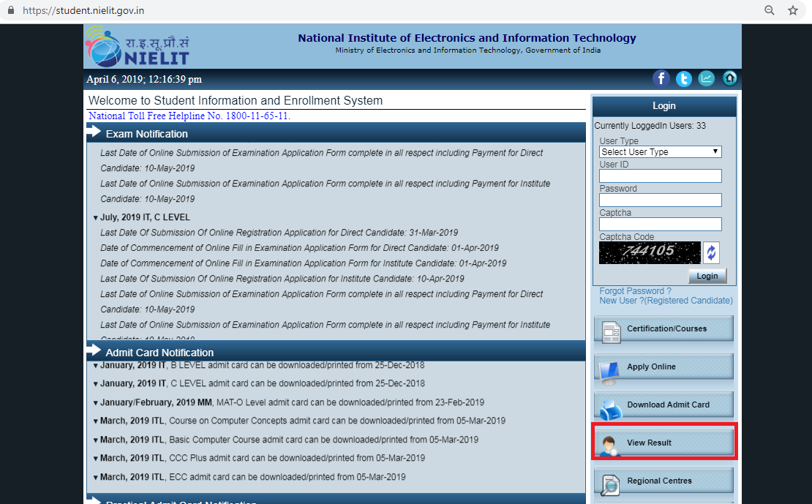This screenshot has height=504, width=812.
Task: Bookmark this page with star icon
Action: (793, 10)
